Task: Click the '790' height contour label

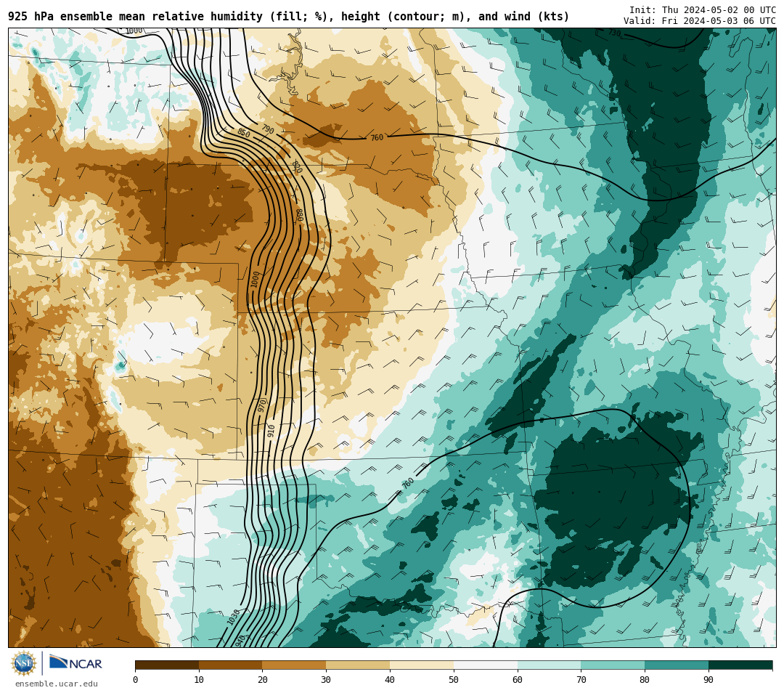Action: pos(268,129)
